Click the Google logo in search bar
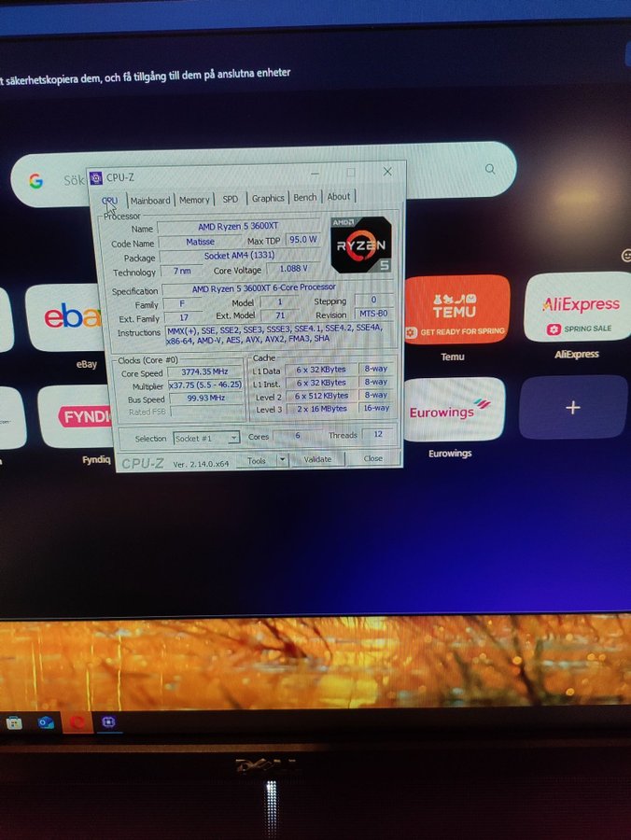This screenshot has width=631, height=840. pos(35,181)
